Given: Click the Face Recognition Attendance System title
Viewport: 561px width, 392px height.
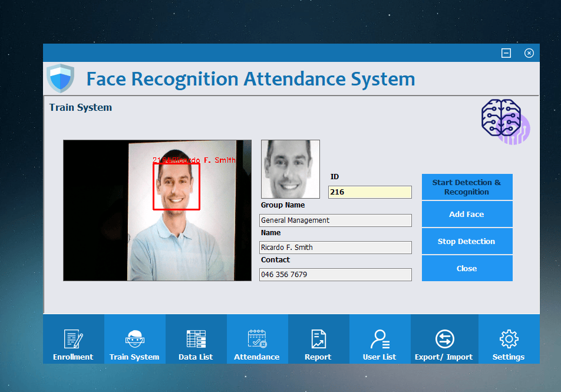Looking at the screenshot, I should click(250, 79).
